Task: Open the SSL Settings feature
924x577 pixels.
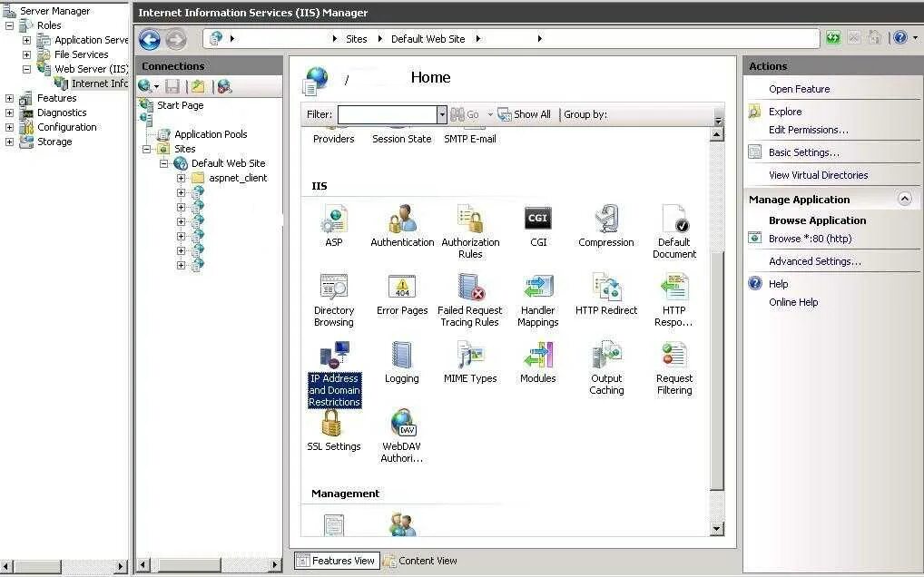Action: (x=333, y=430)
